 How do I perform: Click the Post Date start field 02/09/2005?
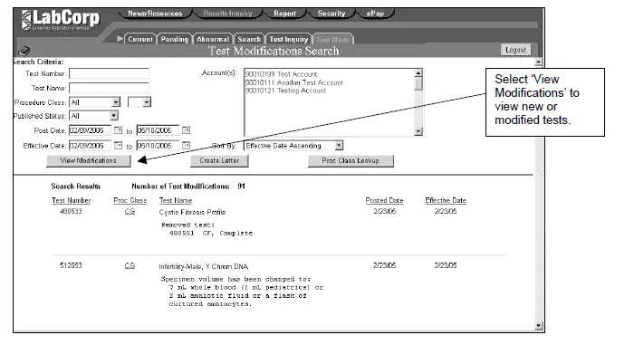click(90, 130)
